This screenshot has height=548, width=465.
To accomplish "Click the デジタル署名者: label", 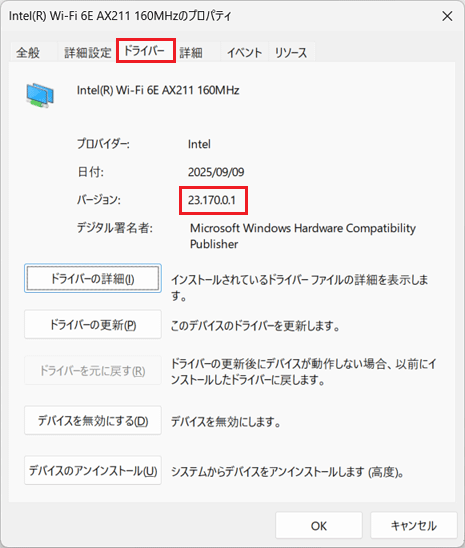I will pos(115,228).
